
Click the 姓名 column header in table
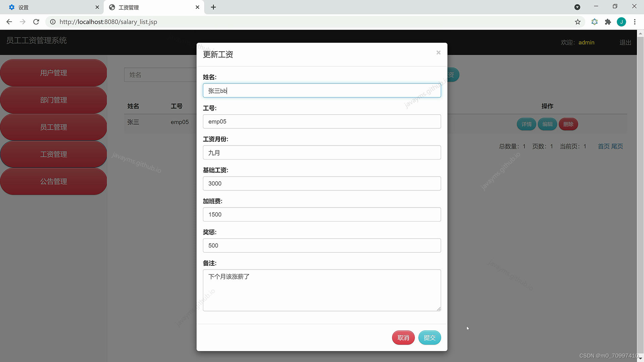pyautogui.click(x=133, y=106)
